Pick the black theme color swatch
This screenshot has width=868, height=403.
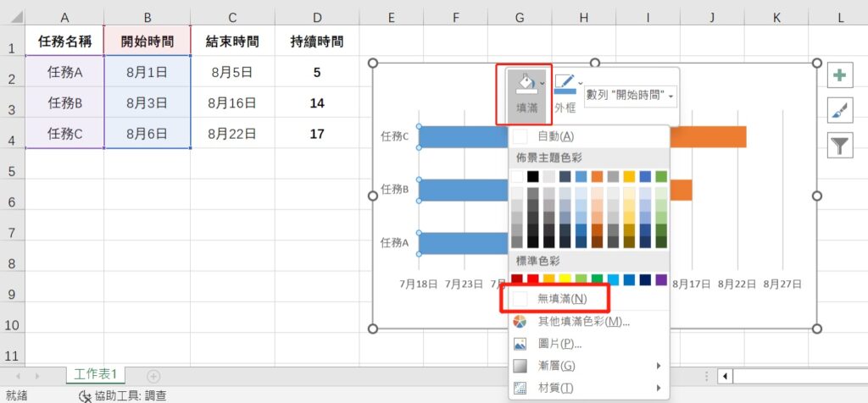tap(533, 176)
